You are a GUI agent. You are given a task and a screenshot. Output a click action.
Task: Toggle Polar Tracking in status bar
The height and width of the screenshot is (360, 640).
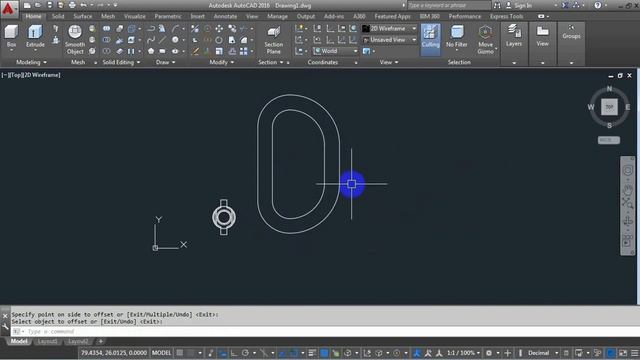point(245,353)
